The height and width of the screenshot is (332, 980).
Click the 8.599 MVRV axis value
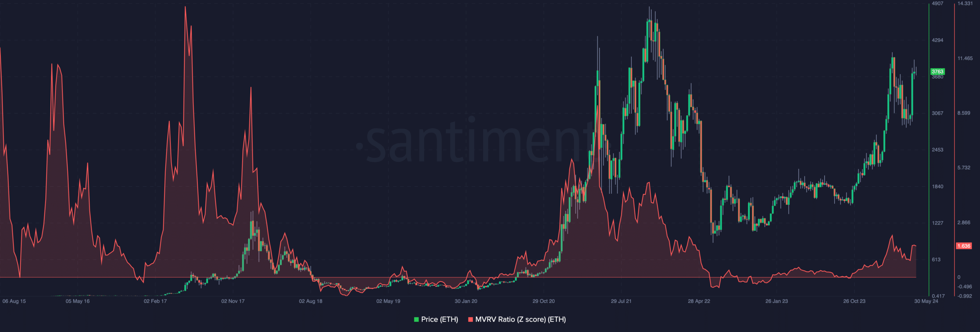pos(964,113)
